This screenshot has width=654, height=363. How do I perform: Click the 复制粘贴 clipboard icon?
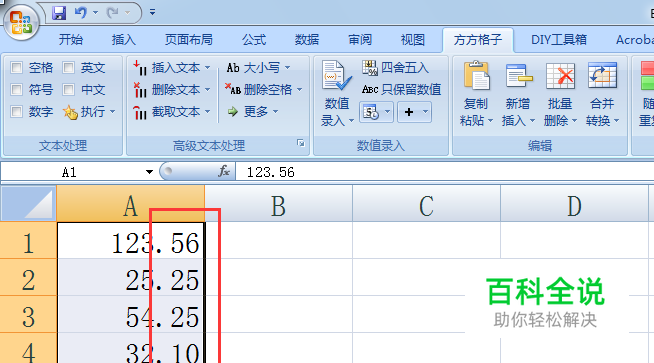(x=476, y=75)
